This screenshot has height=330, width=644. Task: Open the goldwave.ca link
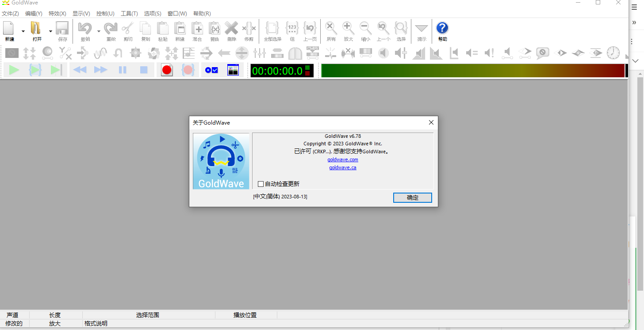click(343, 167)
